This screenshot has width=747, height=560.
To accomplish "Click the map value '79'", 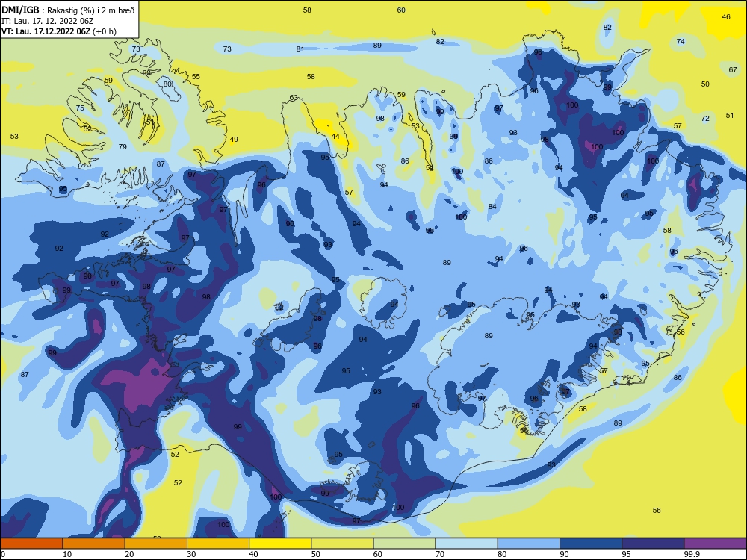I will pos(123,146).
